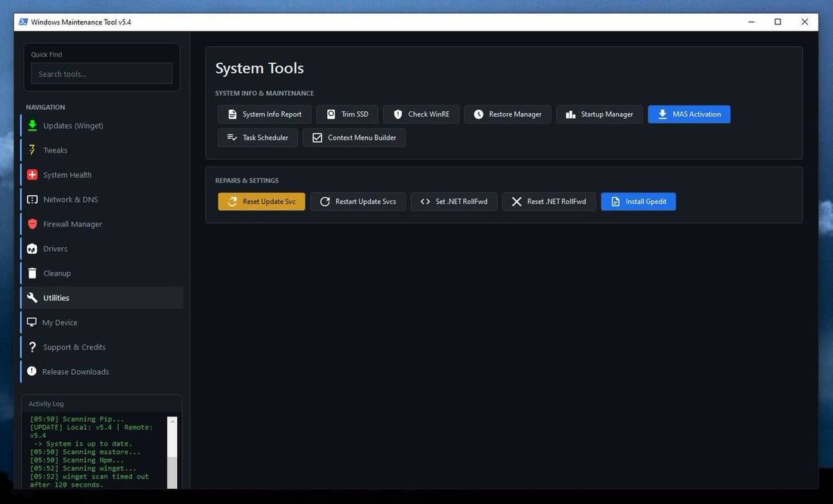Screen dimensions: 833x504
Task: Switch to Network & DNS section
Action: tap(102, 199)
